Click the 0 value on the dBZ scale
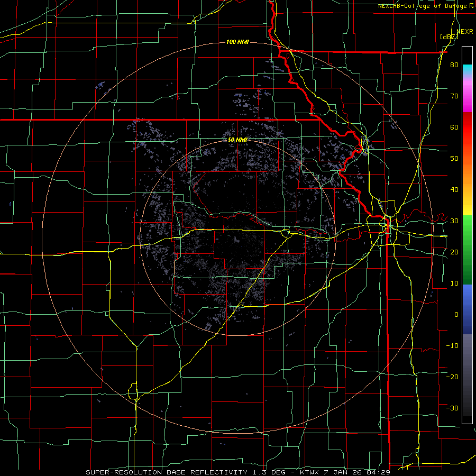The image size is (476, 476). click(x=456, y=315)
